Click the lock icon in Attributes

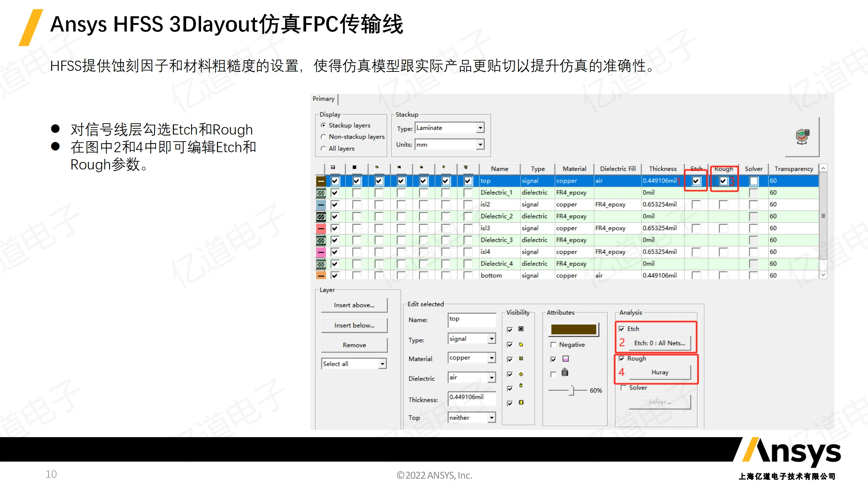coord(565,372)
